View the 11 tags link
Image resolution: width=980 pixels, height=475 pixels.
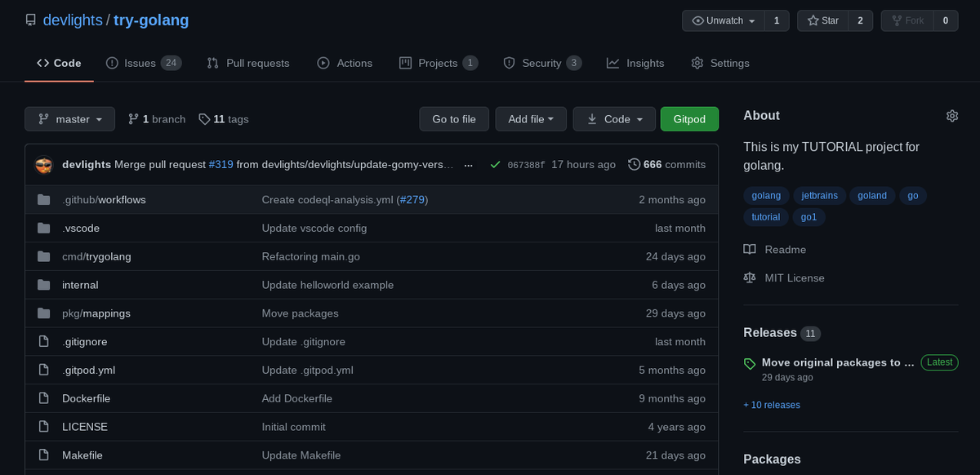[x=224, y=119]
